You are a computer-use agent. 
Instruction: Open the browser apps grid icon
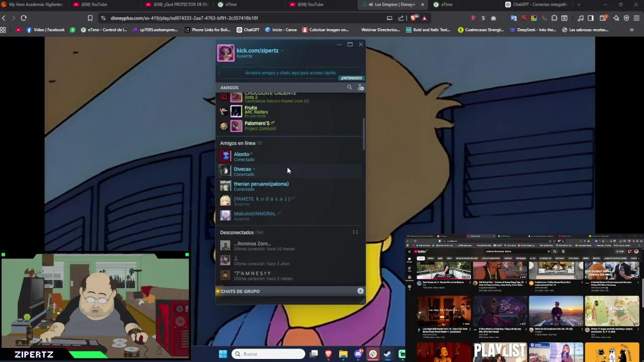point(3,30)
